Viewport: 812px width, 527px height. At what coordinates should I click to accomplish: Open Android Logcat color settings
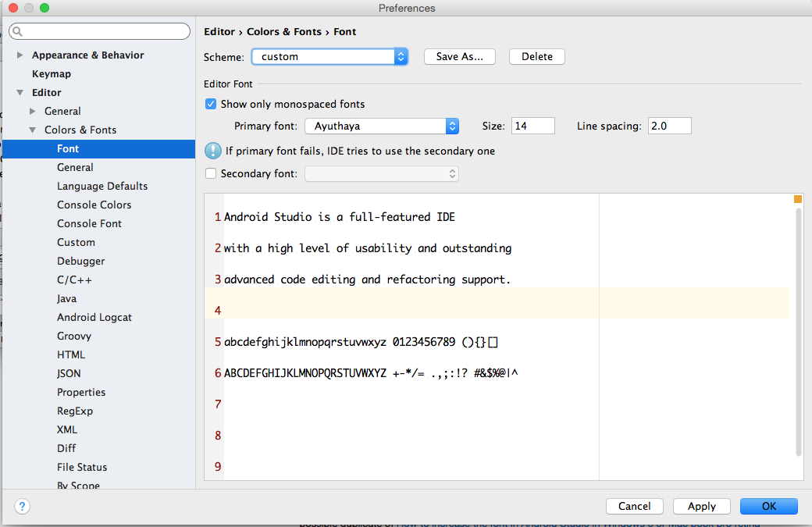click(94, 317)
